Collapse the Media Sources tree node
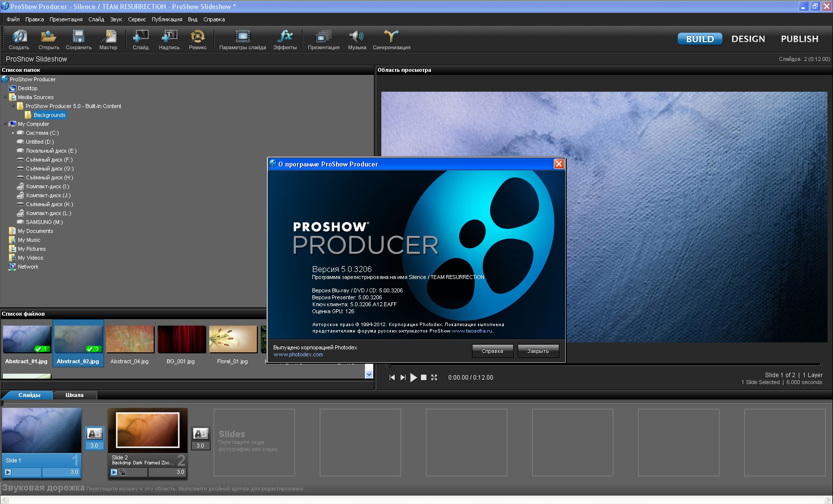The width and height of the screenshot is (833, 504). click(x=5, y=97)
